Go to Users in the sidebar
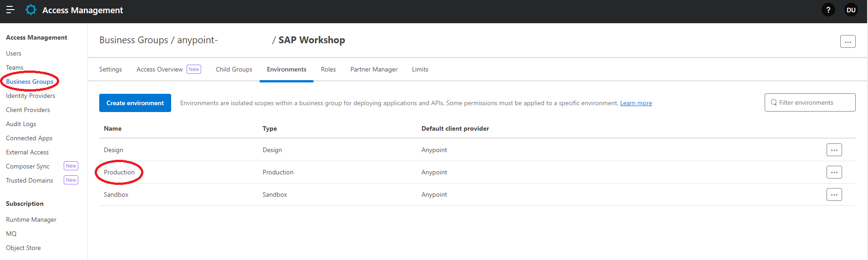The width and height of the screenshot is (868, 260). [14, 53]
